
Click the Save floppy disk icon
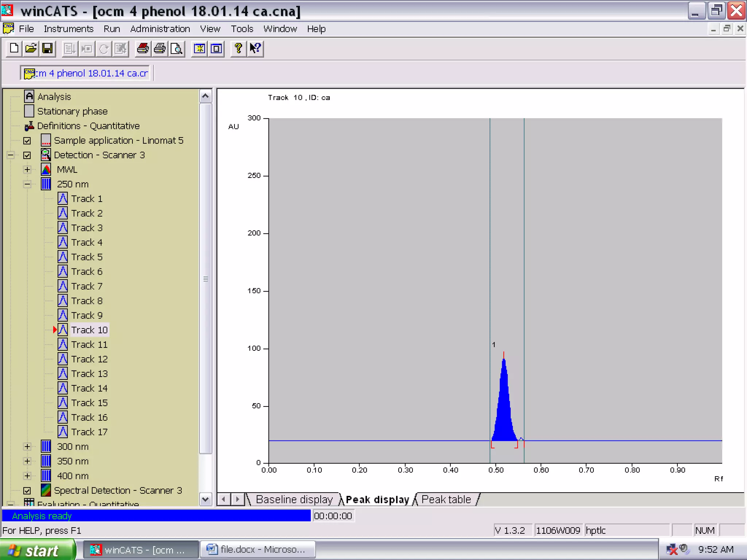click(47, 48)
